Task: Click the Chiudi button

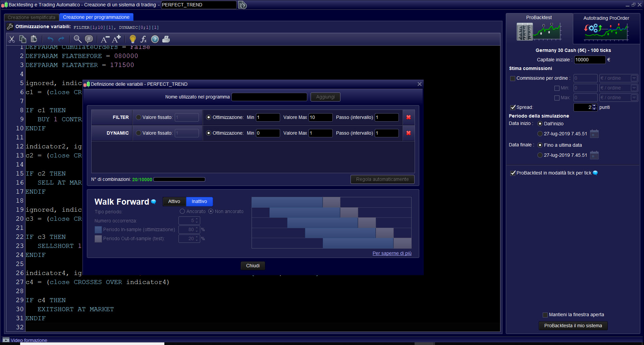Action: click(253, 266)
